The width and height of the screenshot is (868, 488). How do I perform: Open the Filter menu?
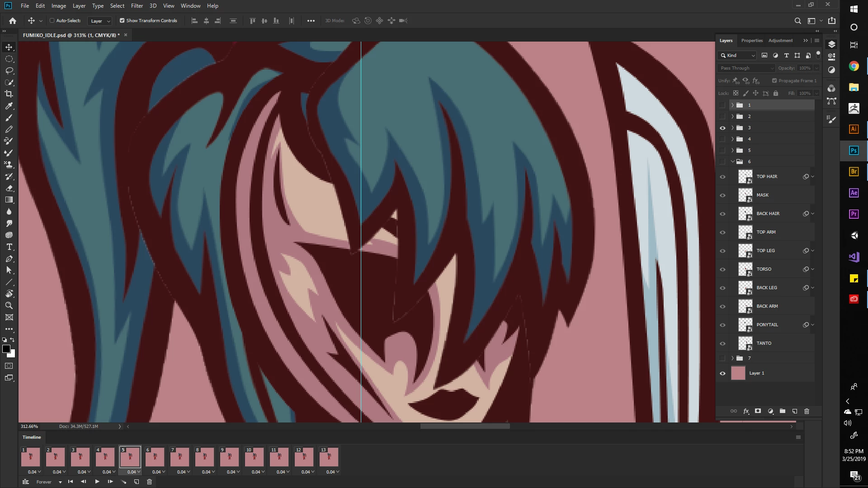tap(137, 6)
